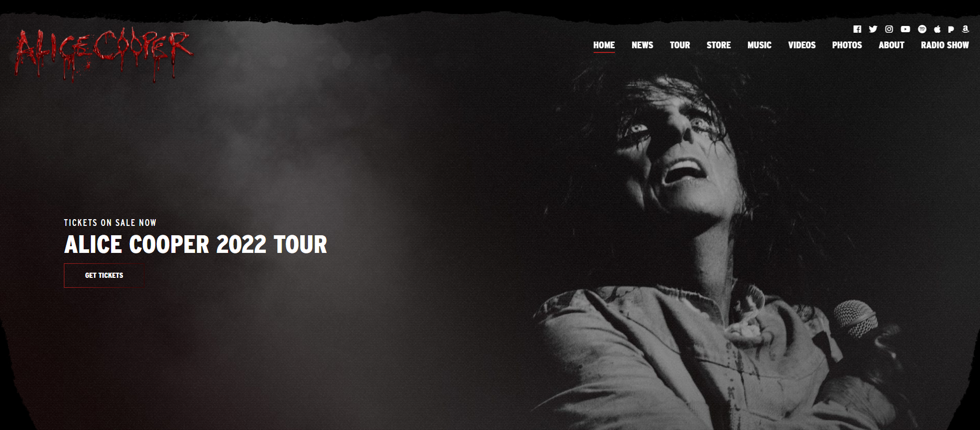
Task: Open the RADIO SHOW menu item
Action: pyautogui.click(x=945, y=45)
